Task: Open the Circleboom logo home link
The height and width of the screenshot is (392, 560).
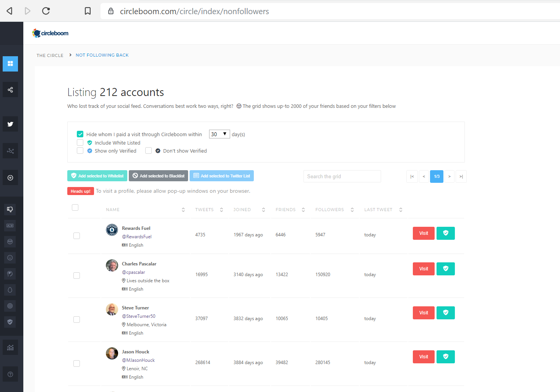Action: (50, 33)
